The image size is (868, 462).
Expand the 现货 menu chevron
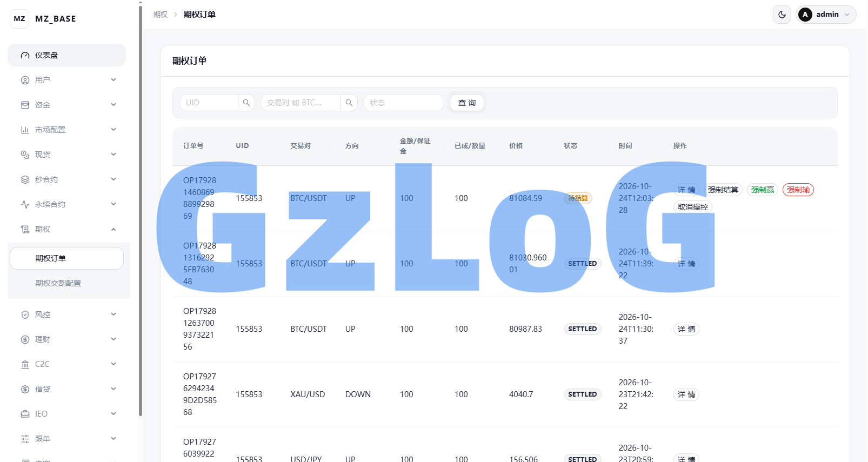(113, 155)
